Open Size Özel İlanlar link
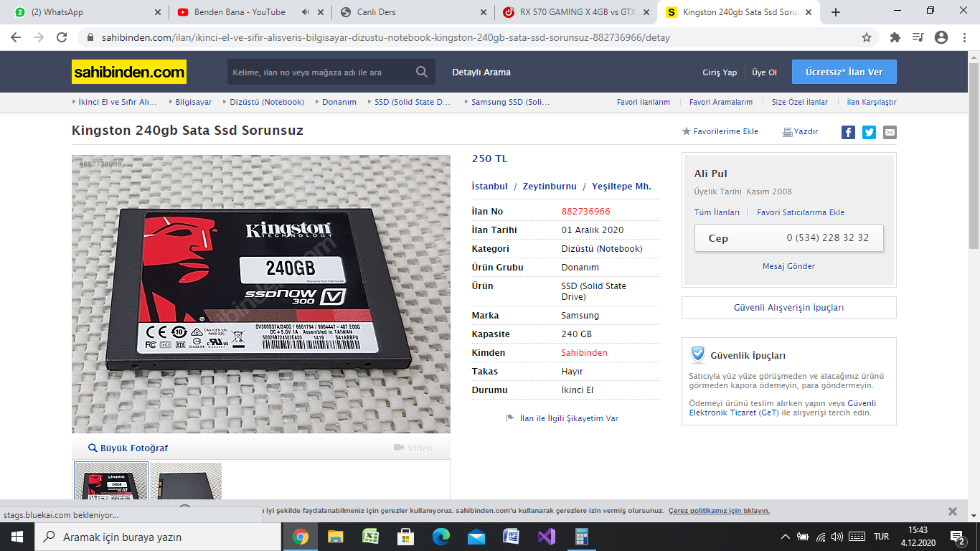The image size is (980, 551). point(800,102)
